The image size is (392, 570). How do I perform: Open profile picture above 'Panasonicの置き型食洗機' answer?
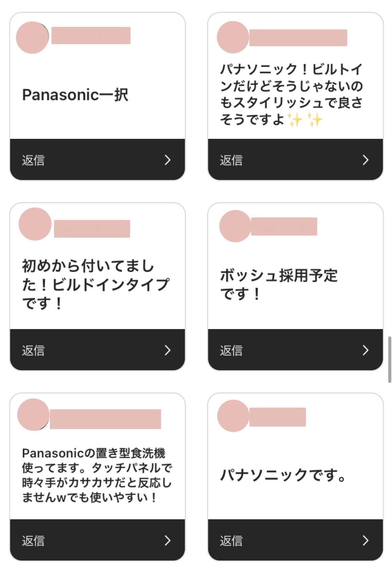click(33, 414)
